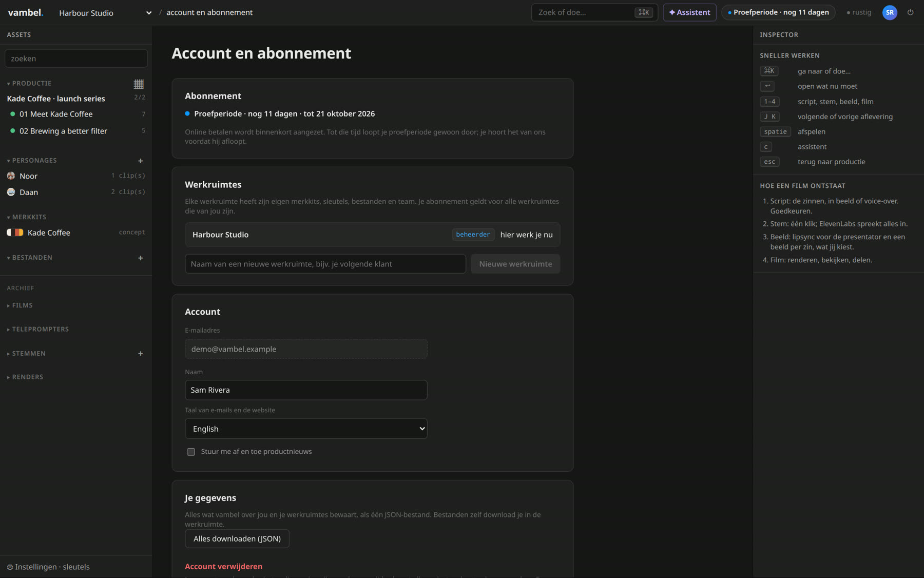This screenshot has height=578, width=924.
Task: Add a new personage with plus icon
Action: click(x=140, y=161)
